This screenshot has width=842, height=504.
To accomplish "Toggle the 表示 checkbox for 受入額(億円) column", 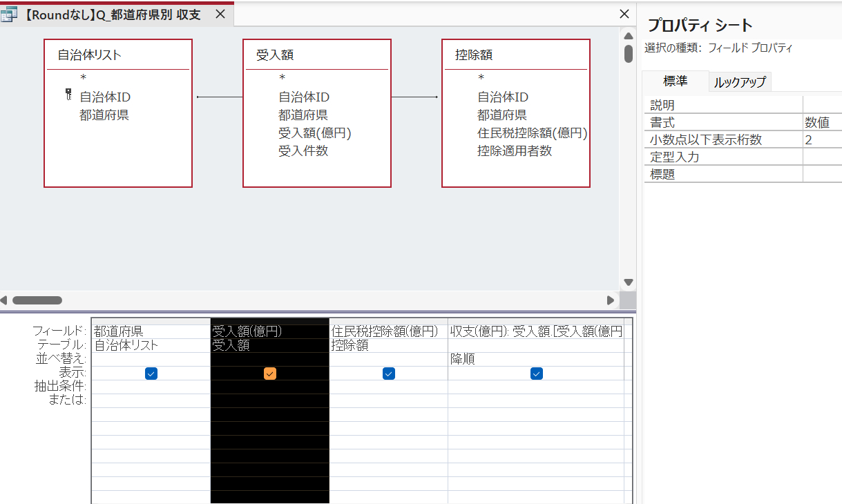I will [x=270, y=374].
